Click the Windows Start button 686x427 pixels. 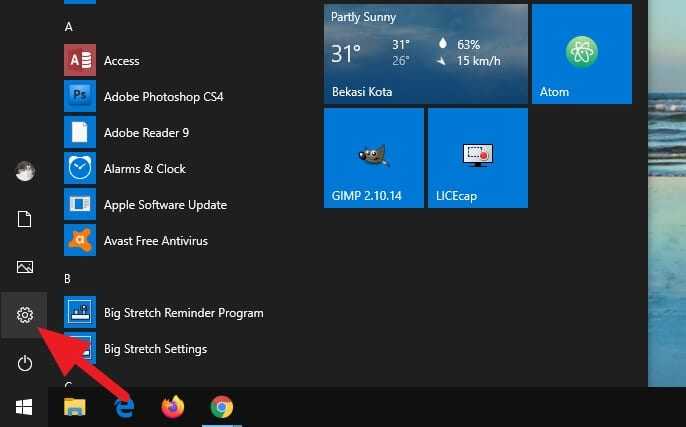(24, 407)
